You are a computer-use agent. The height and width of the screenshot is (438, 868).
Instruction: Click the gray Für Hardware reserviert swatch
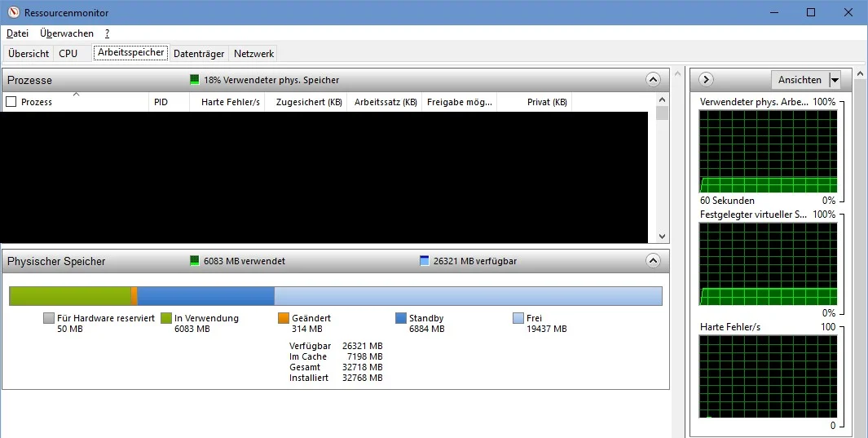click(x=49, y=318)
